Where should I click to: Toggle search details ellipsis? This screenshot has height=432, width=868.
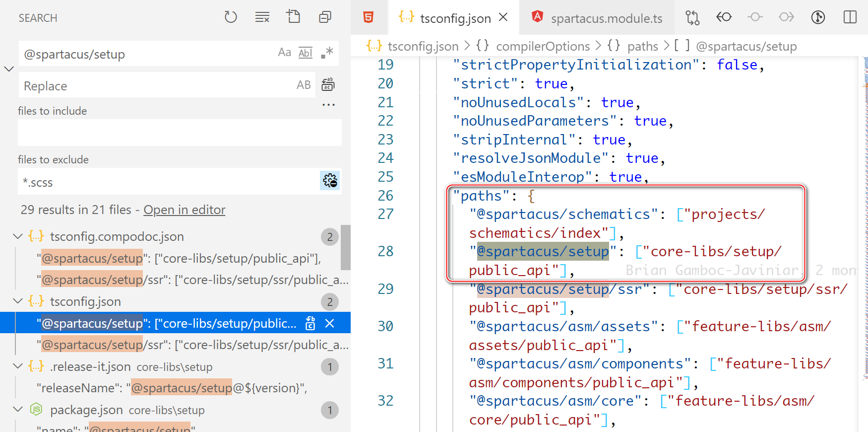[328, 105]
